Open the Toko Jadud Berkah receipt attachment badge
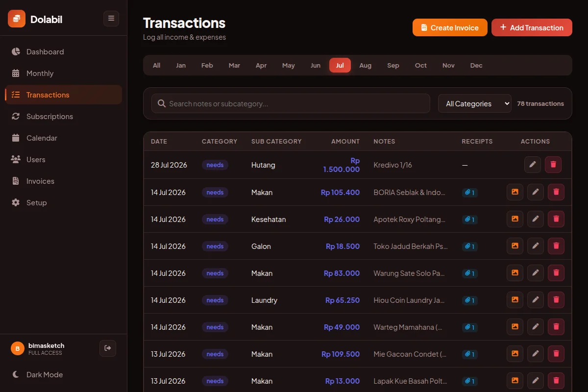Viewport: 588px width, 392px height. pyautogui.click(x=470, y=246)
